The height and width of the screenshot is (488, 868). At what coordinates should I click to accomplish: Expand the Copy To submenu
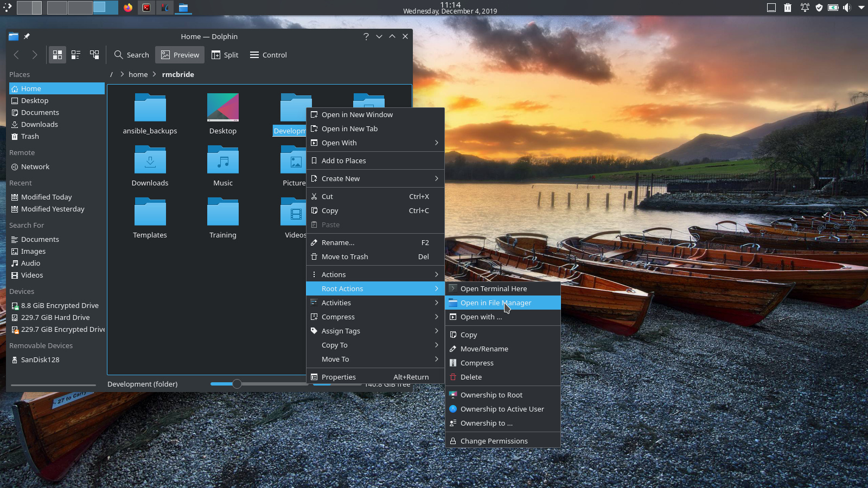(x=375, y=345)
